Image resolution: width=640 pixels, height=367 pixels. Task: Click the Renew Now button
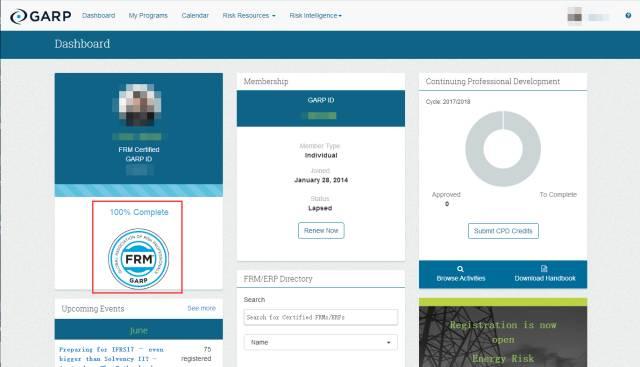[x=321, y=231]
